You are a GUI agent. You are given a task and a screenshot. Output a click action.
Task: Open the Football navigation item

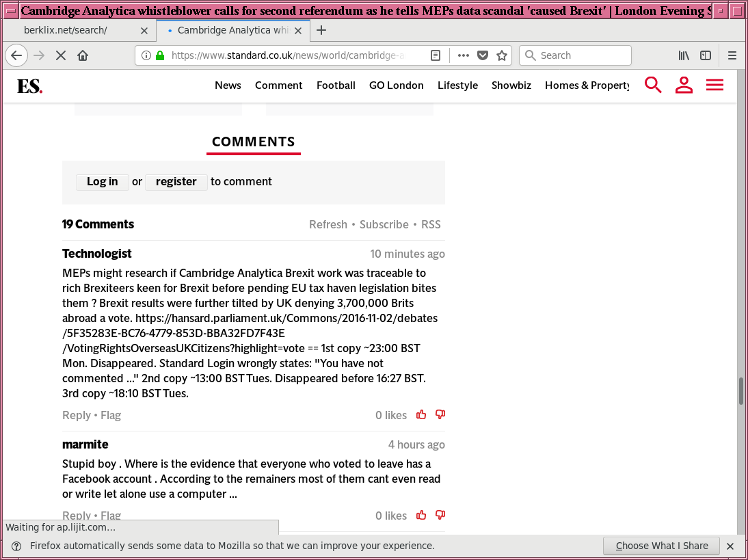tap(336, 85)
